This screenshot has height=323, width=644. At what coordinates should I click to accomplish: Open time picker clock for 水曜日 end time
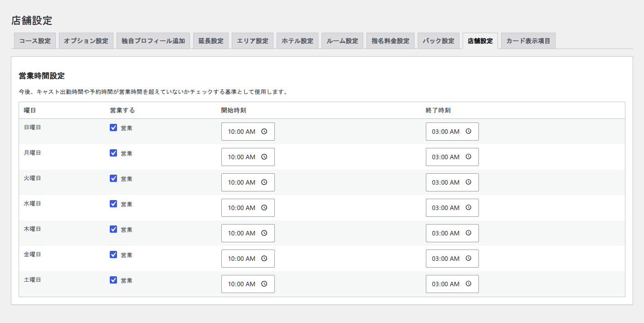click(468, 208)
